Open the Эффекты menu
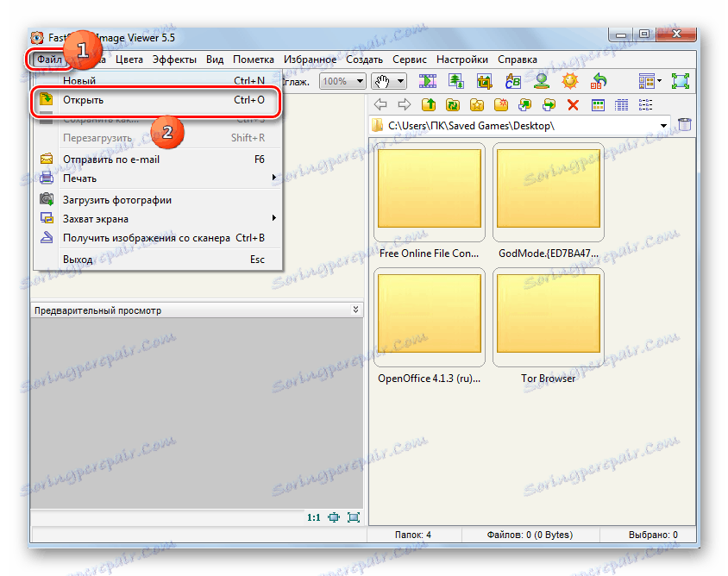The image size is (728, 576). tap(174, 59)
